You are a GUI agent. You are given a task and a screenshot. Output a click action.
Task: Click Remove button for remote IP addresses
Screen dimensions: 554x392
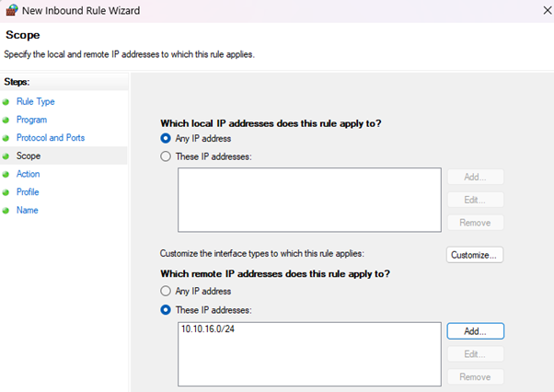point(475,377)
